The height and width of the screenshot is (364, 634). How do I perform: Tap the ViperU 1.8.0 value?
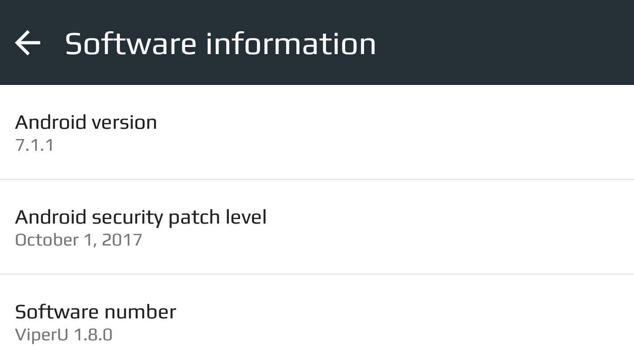(63, 335)
